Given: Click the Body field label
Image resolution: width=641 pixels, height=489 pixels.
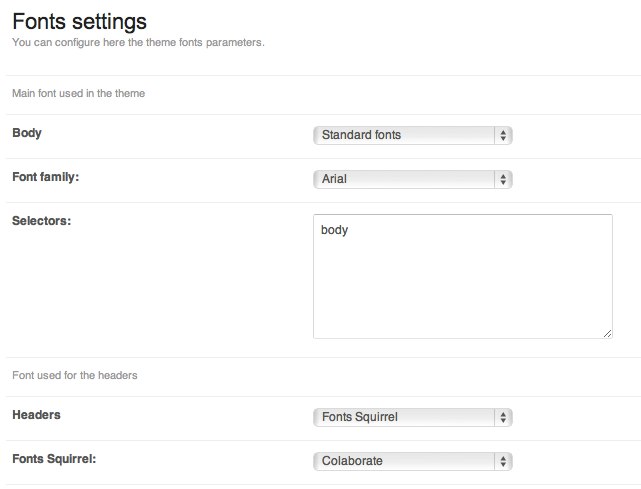Looking at the screenshot, I should coord(26,132).
